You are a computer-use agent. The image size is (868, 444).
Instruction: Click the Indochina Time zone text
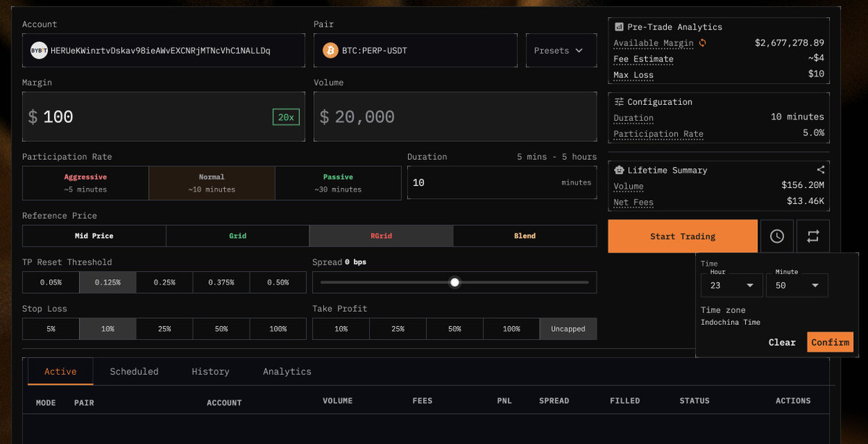(x=731, y=322)
